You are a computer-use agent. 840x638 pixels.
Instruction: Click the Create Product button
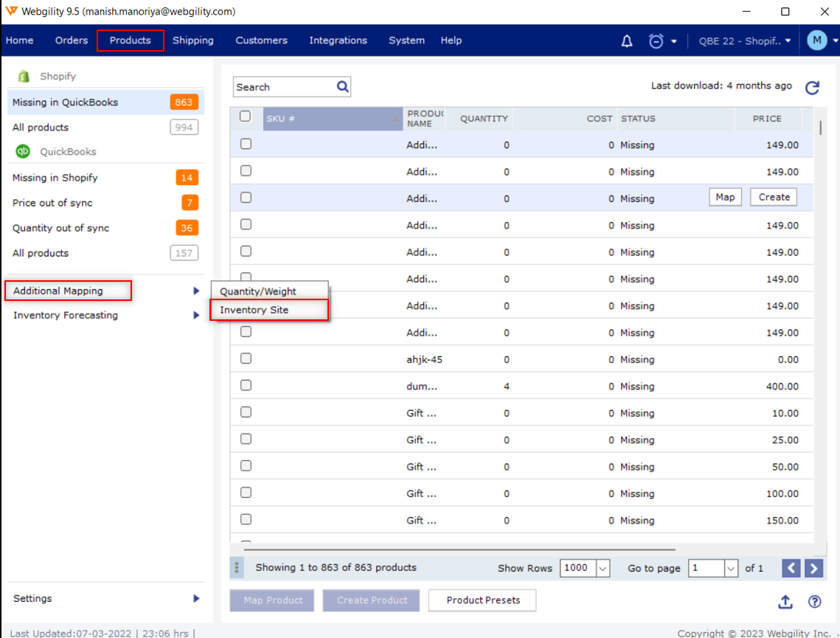pos(372,600)
